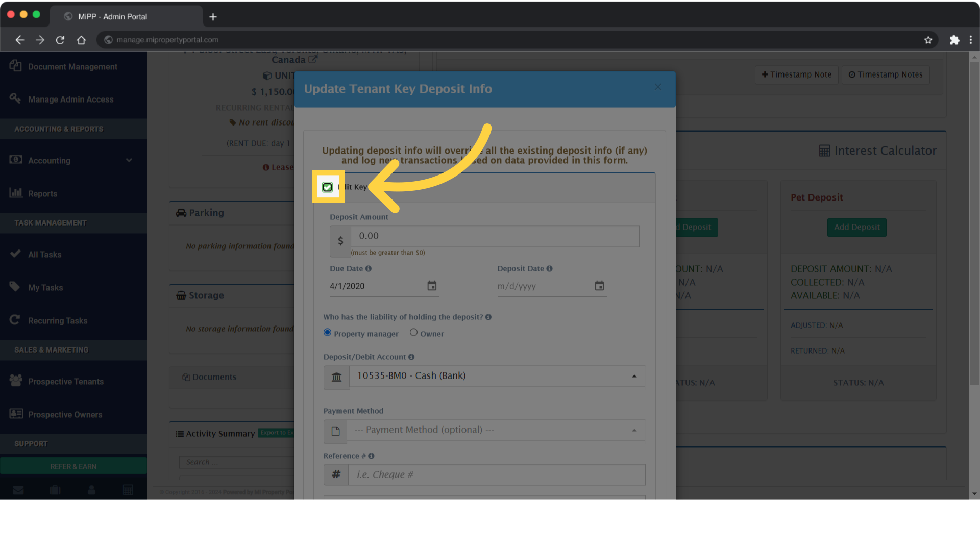980x551 pixels.
Task: Click the Reference # info icon
Action: pos(371,456)
